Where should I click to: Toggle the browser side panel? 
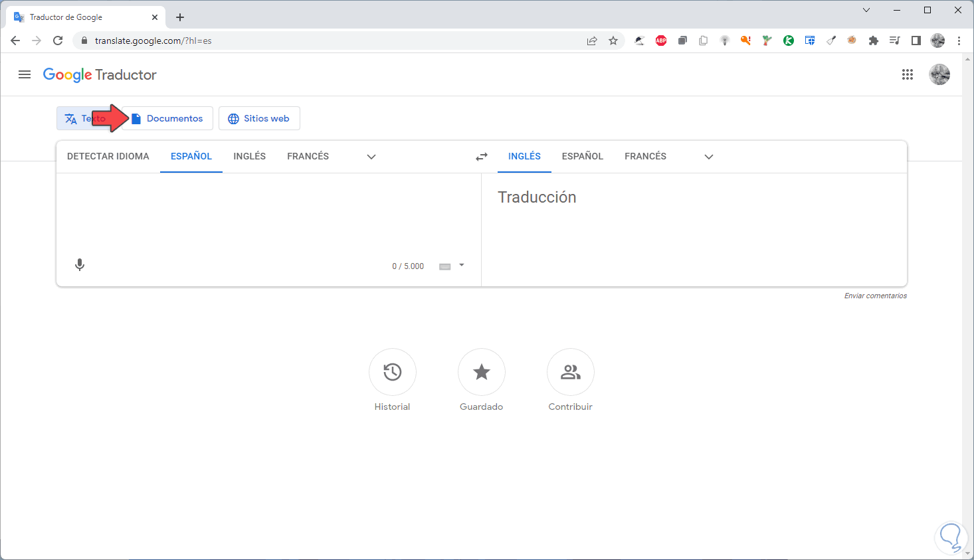[x=916, y=41]
